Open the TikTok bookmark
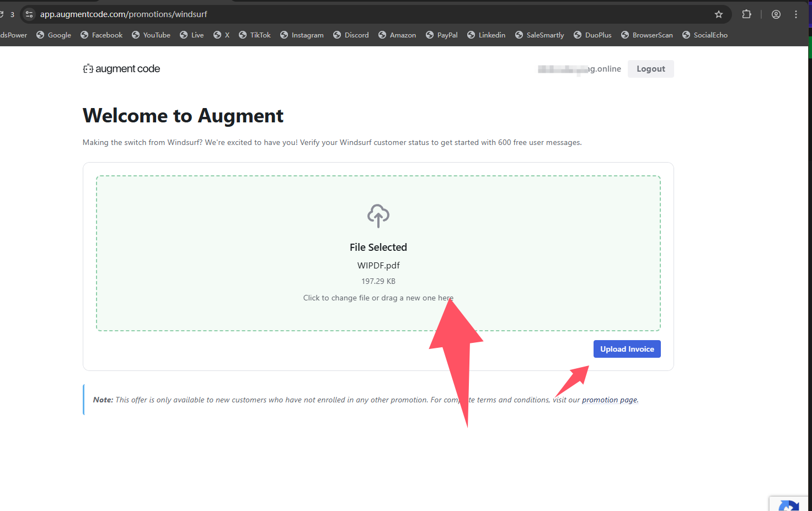The width and height of the screenshot is (812, 511). (254, 35)
